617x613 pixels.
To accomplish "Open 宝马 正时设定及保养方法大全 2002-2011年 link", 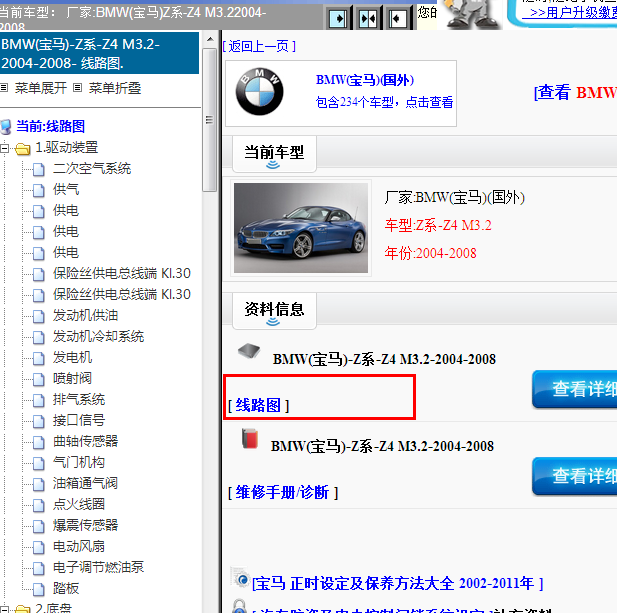I will click(397, 583).
